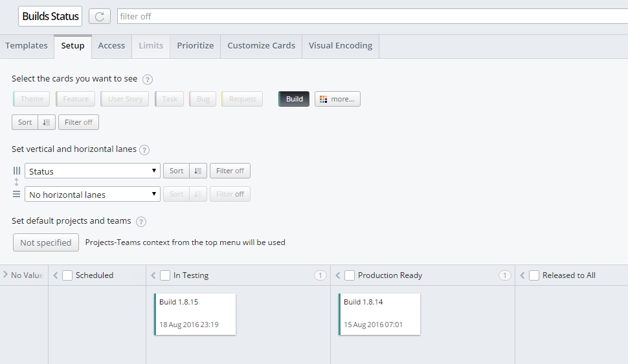Image resolution: width=628 pixels, height=364 pixels.
Task: Check the Scheduled column checkbox
Action: 67,275
